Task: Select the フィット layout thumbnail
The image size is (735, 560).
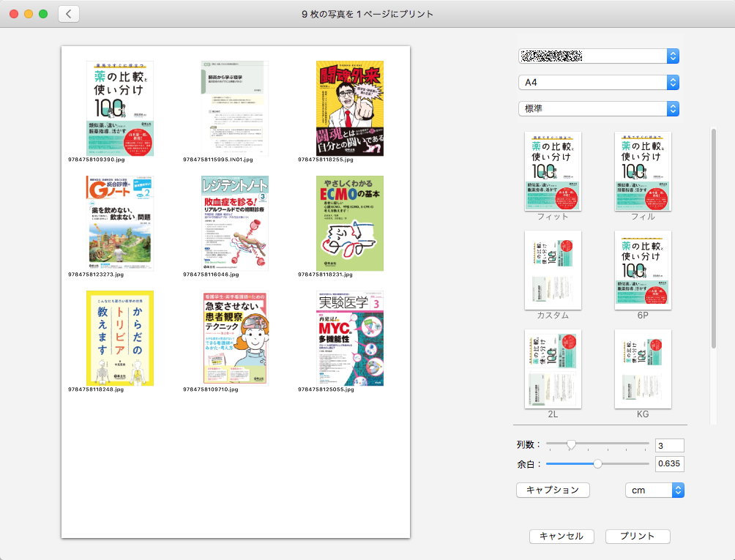Action: (x=553, y=171)
